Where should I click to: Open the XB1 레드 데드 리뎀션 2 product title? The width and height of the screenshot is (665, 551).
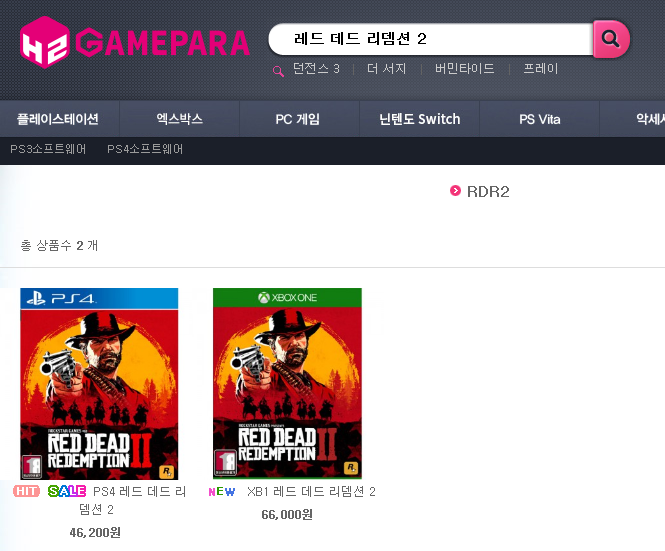(x=311, y=492)
